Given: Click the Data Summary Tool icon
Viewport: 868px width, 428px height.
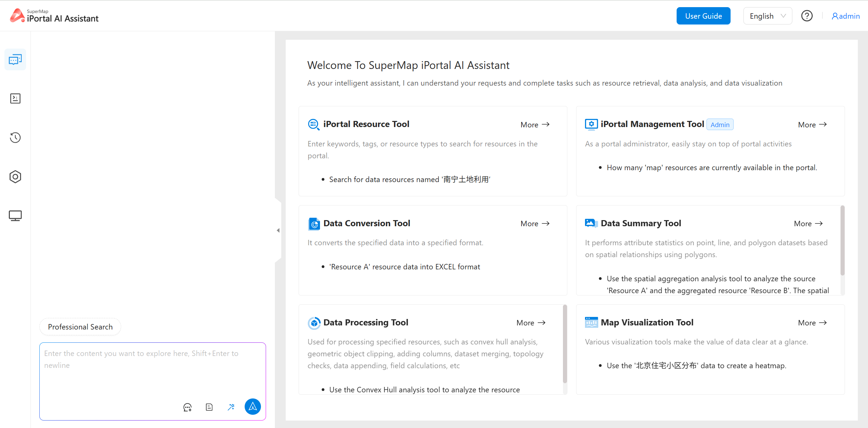Looking at the screenshot, I should point(591,224).
